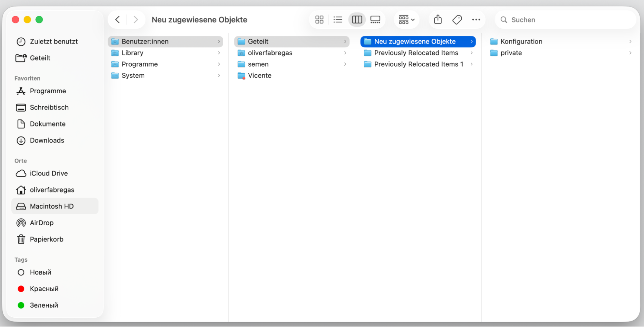Click the Share toolbar icon
Image resolution: width=644 pixels, height=327 pixels.
[438, 20]
